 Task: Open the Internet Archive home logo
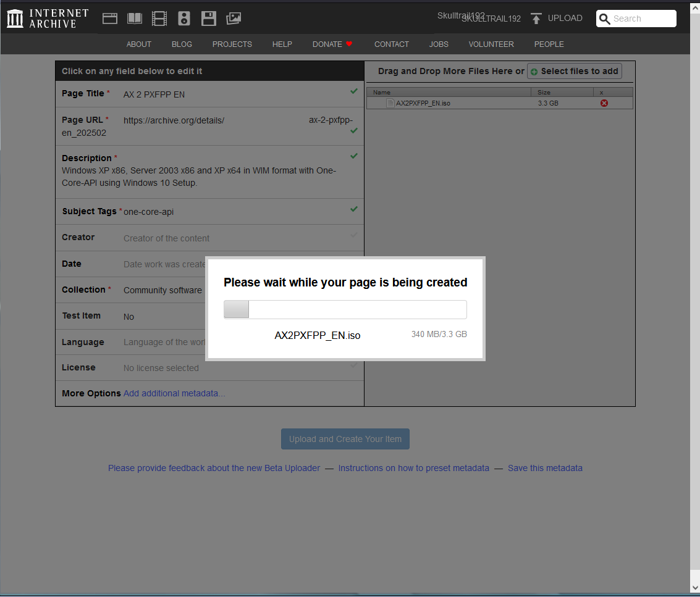48,19
